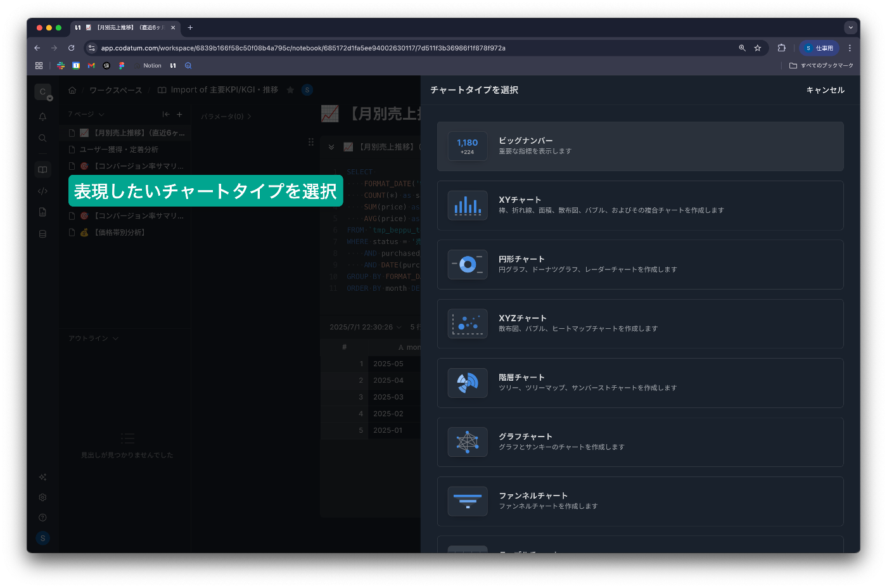The image size is (887, 588).
Task: Expand the パラメータ(0) section
Action: pyautogui.click(x=226, y=117)
